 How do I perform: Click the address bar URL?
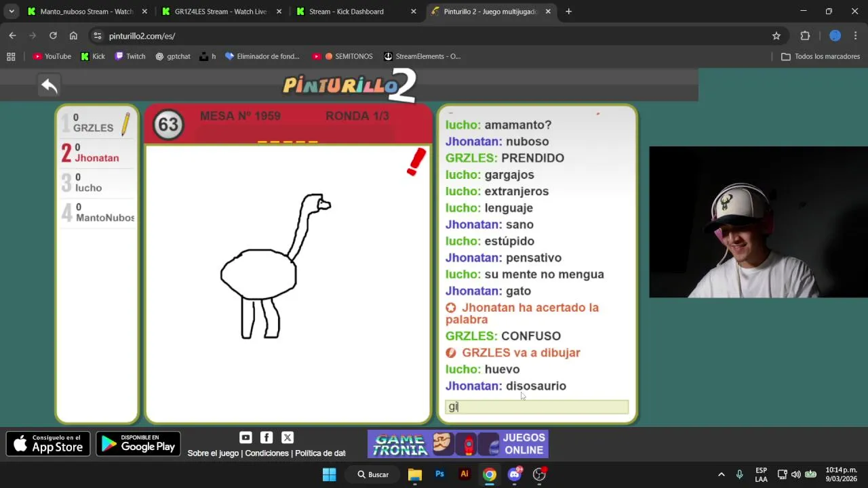[142, 36]
